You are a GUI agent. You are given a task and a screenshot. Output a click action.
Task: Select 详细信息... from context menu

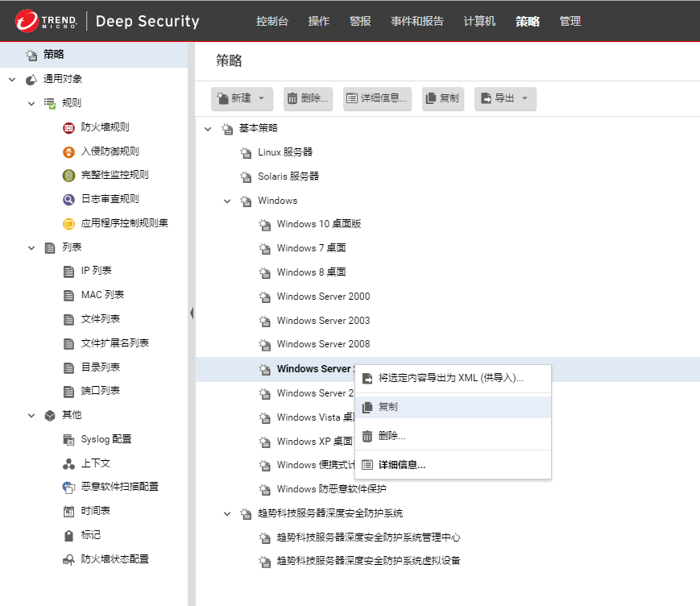(x=401, y=464)
